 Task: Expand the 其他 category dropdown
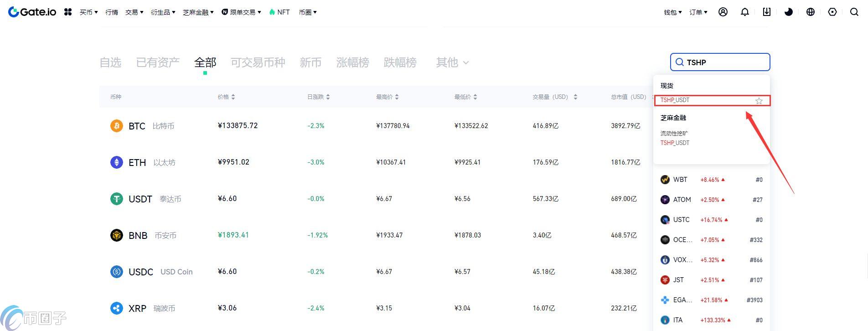(452, 62)
